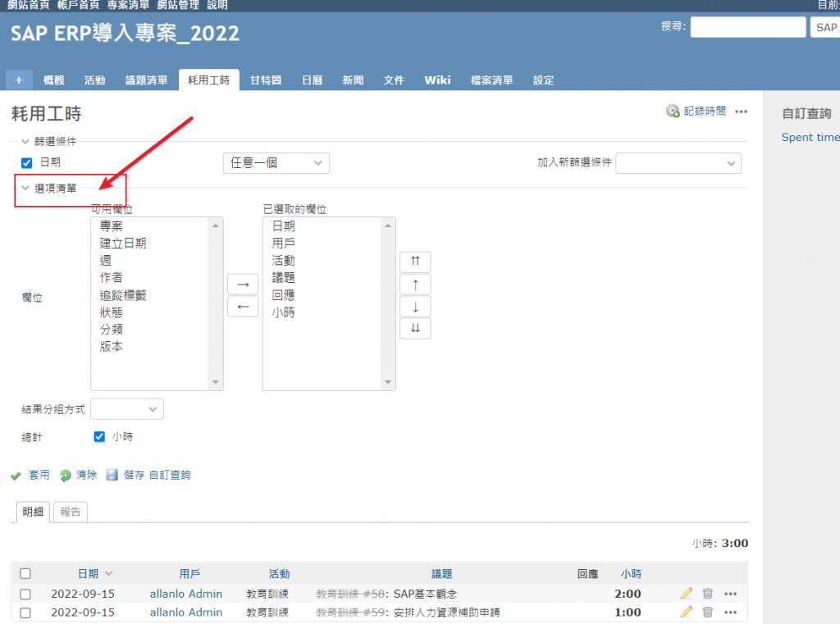The image size is (840, 624).
Task: Open the 日曆 tab
Action: (x=313, y=80)
